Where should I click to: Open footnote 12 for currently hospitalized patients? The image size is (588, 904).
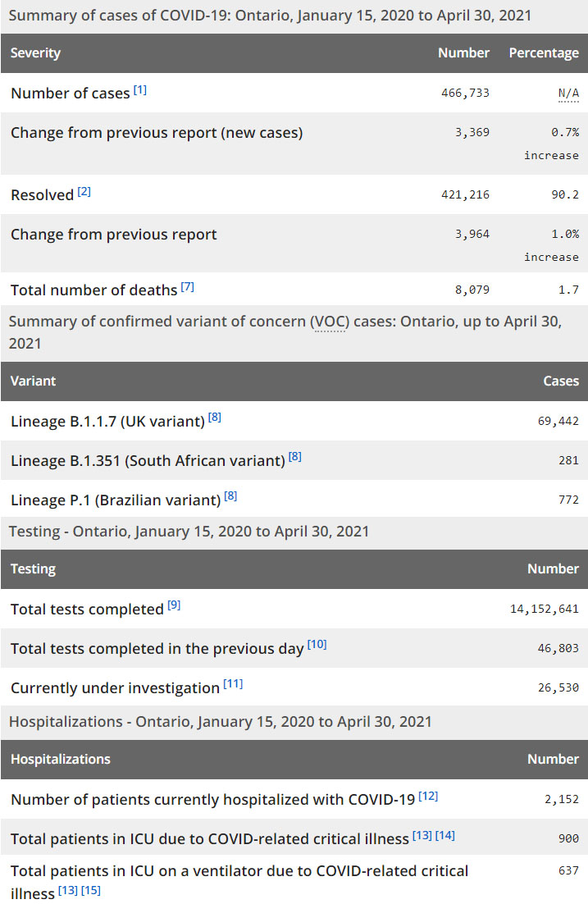(429, 796)
